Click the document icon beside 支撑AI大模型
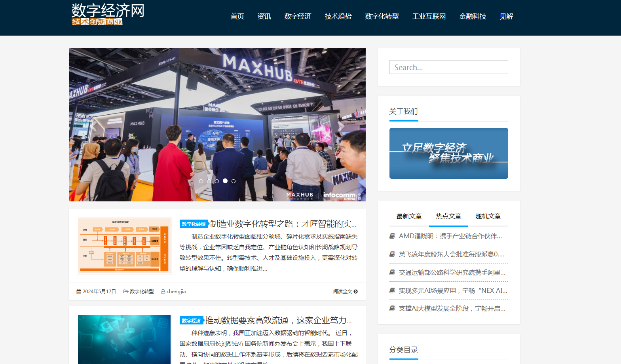Image resolution: width=621 pixels, height=364 pixels. pos(392,309)
